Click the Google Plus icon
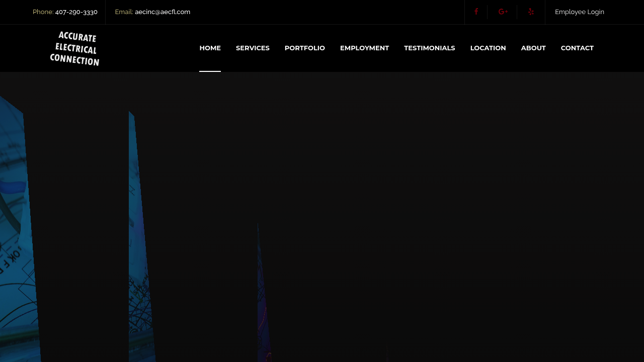 click(503, 12)
